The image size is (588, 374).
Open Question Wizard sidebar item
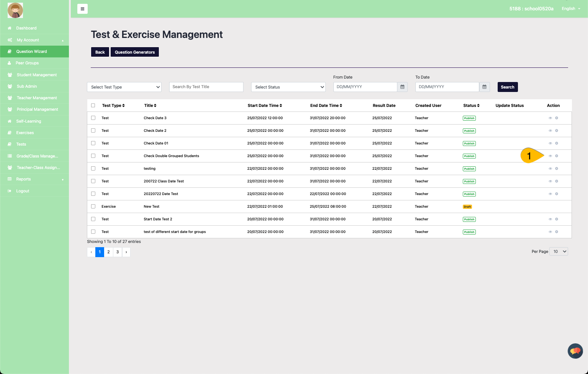pos(34,51)
